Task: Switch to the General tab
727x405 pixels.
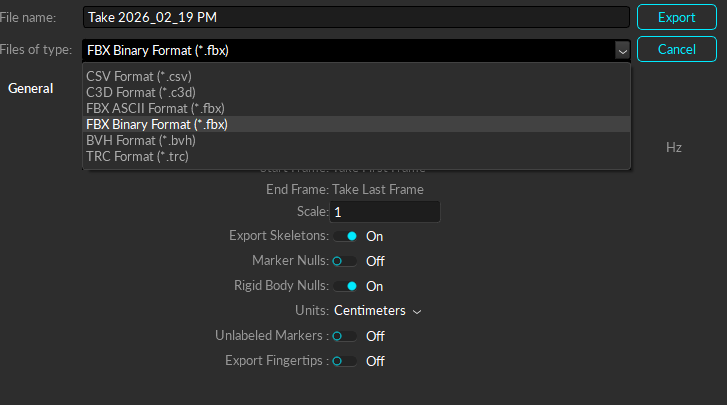Action: point(31,88)
